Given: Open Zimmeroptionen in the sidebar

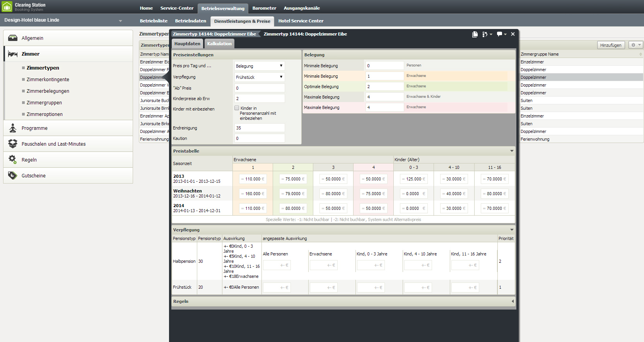Looking at the screenshot, I should tap(44, 114).
